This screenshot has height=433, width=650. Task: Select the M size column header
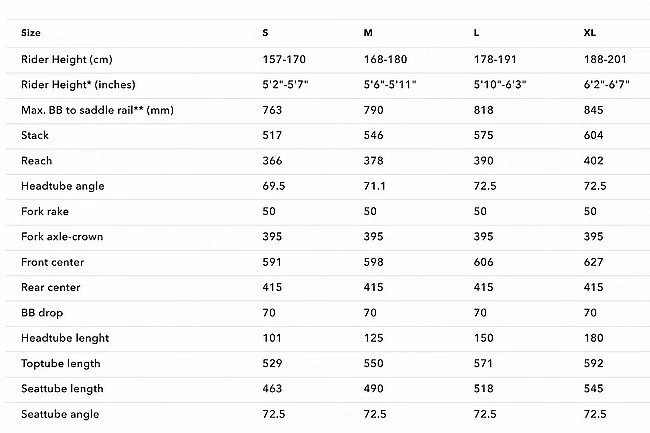click(369, 33)
